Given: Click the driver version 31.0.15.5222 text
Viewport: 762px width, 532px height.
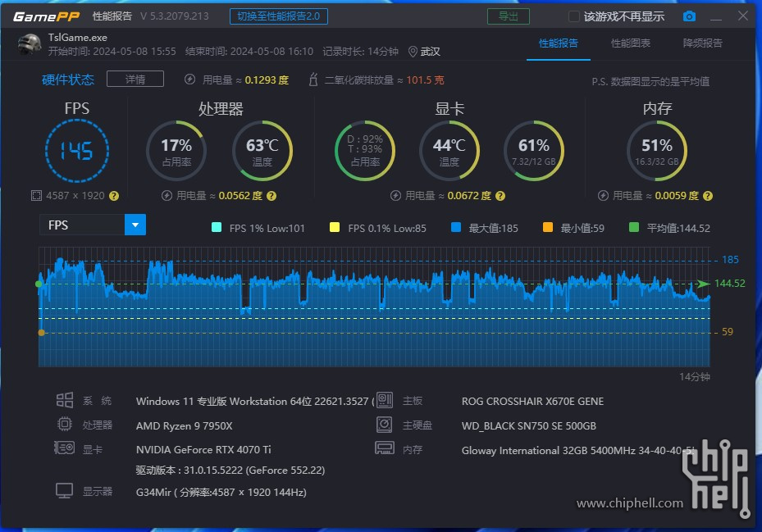Looking at the screenshot, I should (230, 471).
